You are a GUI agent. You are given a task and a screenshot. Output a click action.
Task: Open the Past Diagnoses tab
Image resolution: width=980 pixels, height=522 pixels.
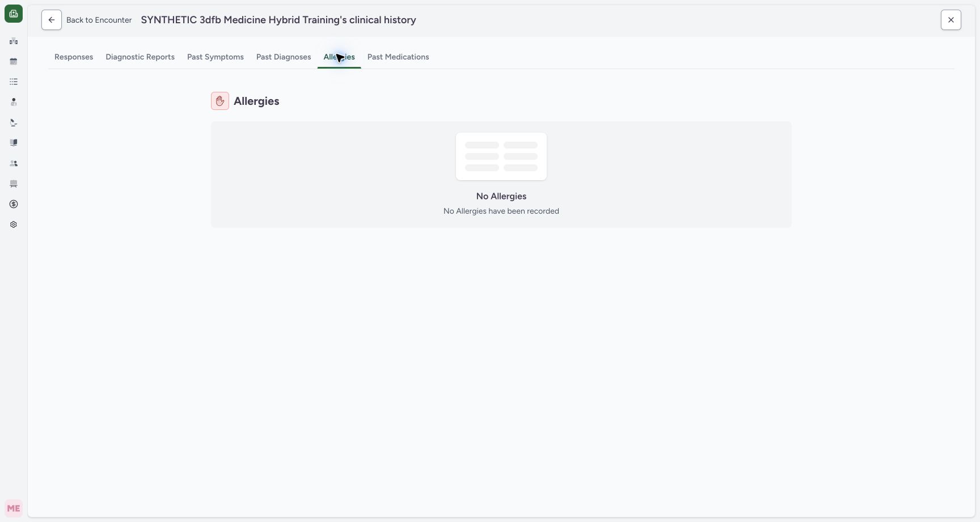point(284,57)
